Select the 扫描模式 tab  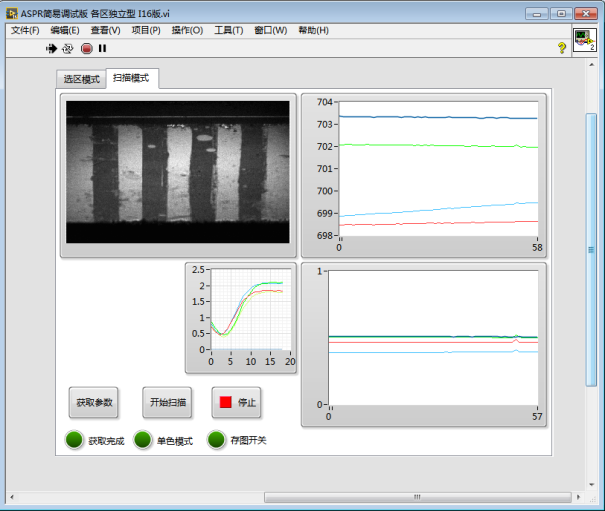[x=131, y=78]
